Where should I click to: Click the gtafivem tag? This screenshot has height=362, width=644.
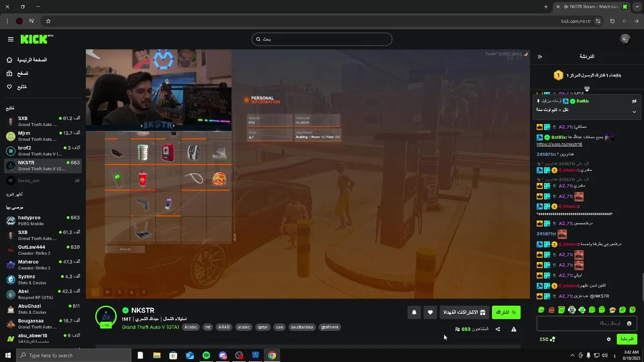click(x=330, y=327)
